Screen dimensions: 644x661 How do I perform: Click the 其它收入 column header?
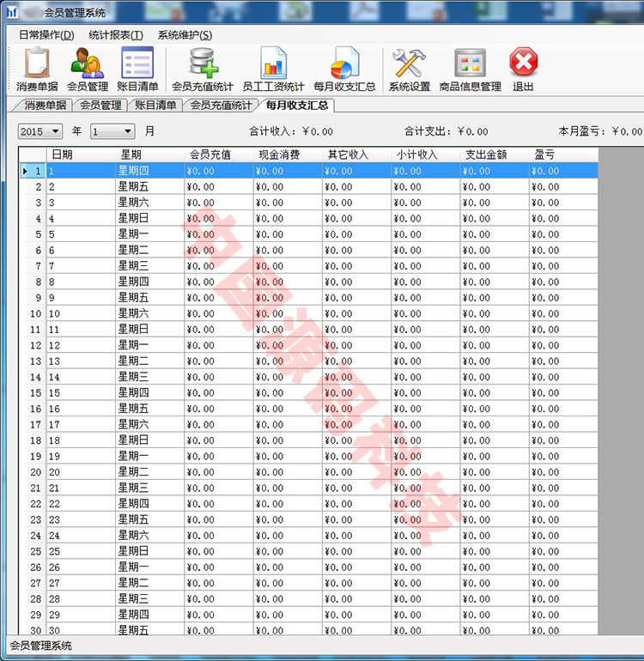click(357, 155)
